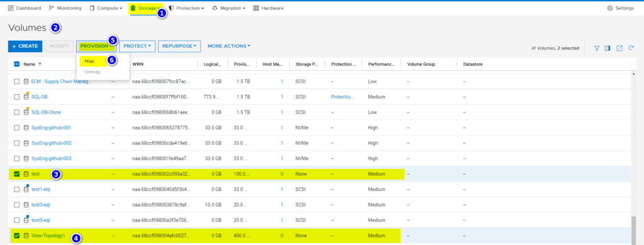Check the test1-elq checkbox

pyautogui.click(x=17, y=189)
